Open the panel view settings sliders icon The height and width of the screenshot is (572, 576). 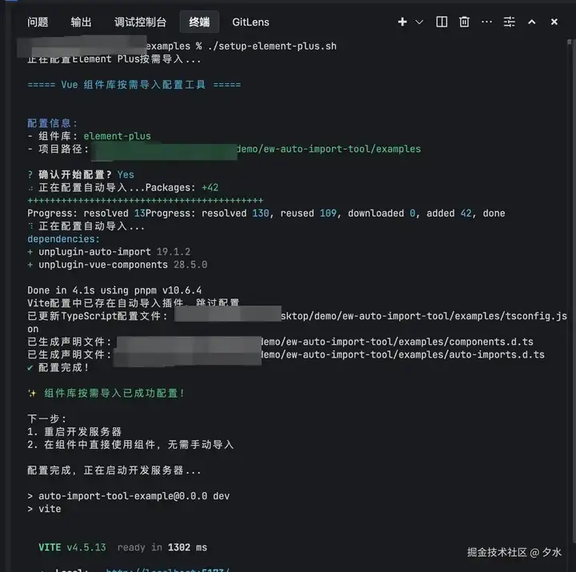509,22
